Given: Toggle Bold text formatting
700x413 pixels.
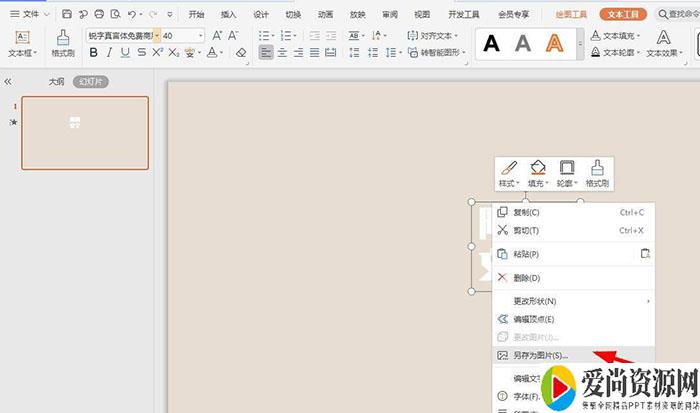Looking at the screenshot, I should point(94,52).
